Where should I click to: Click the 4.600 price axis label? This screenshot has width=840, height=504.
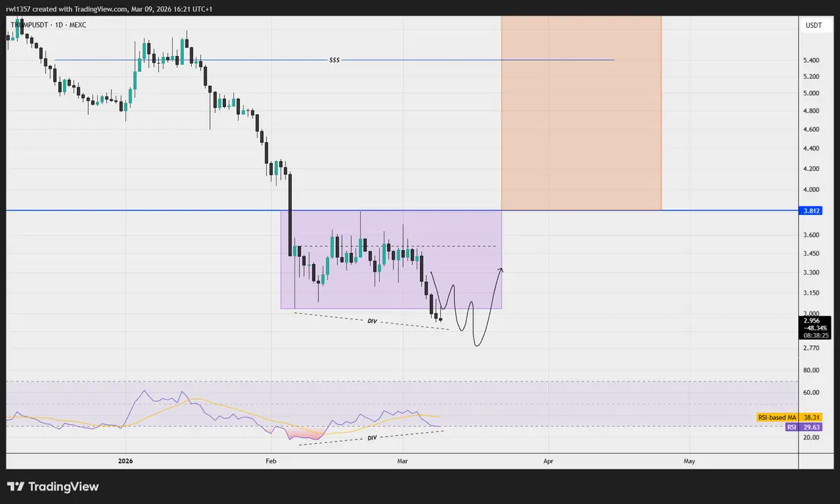[x=811, y=129]
